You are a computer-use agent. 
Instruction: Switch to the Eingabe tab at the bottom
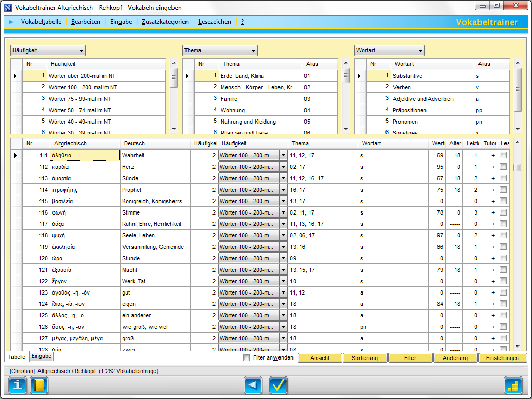[42, 356]
